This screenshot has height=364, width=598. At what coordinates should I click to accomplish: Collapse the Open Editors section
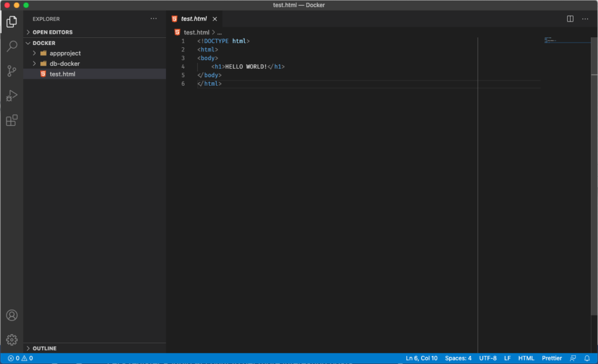(x=52, y=32)
